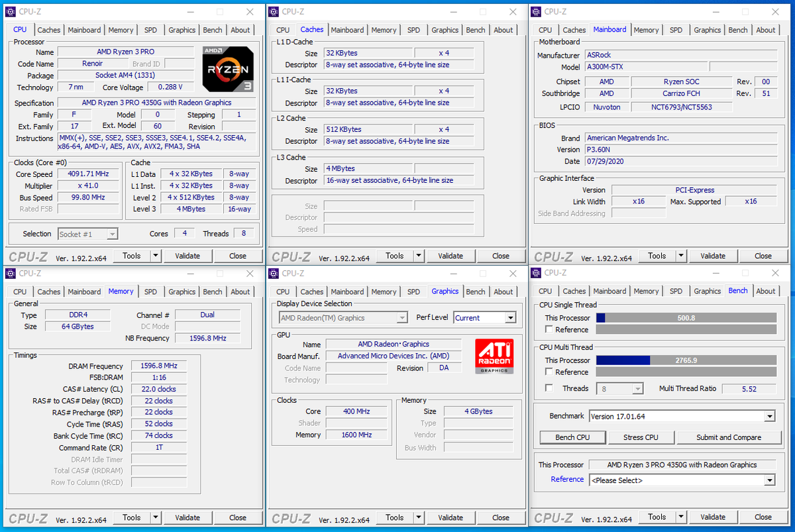
Task: Click the GPU Core clock 400 MHz value
Action: 356,411
